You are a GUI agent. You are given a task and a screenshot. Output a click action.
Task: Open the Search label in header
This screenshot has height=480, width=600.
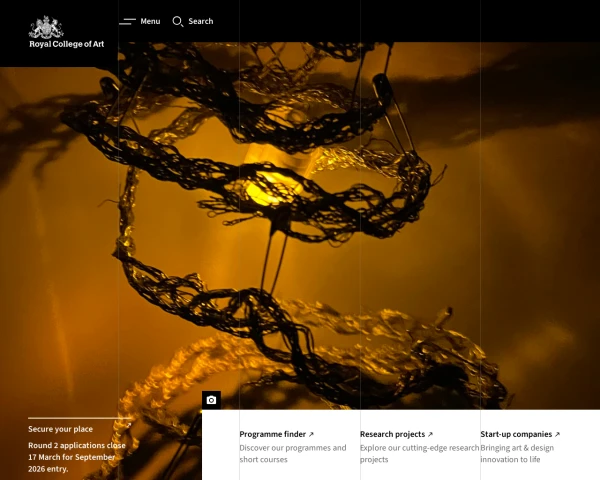201,21
